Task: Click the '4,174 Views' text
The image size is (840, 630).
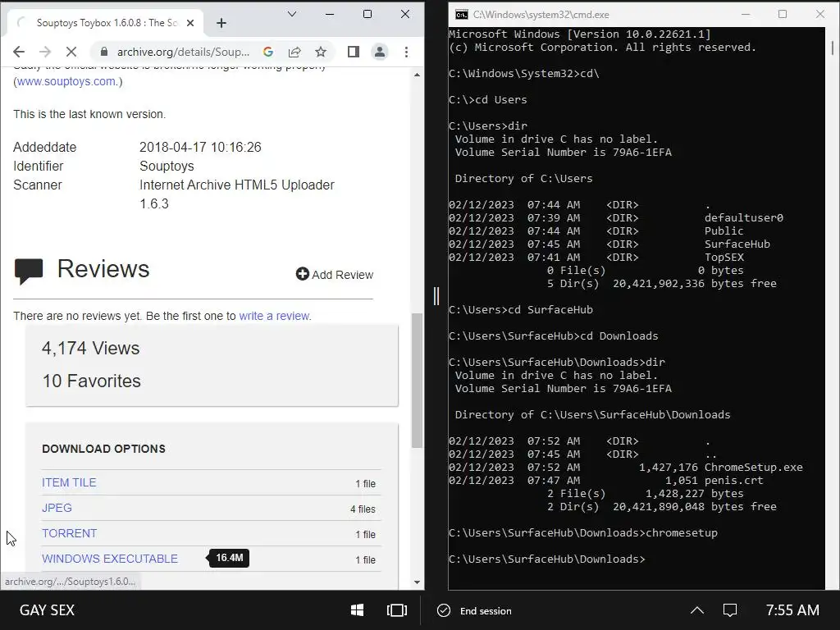Action: click(90, 348)
